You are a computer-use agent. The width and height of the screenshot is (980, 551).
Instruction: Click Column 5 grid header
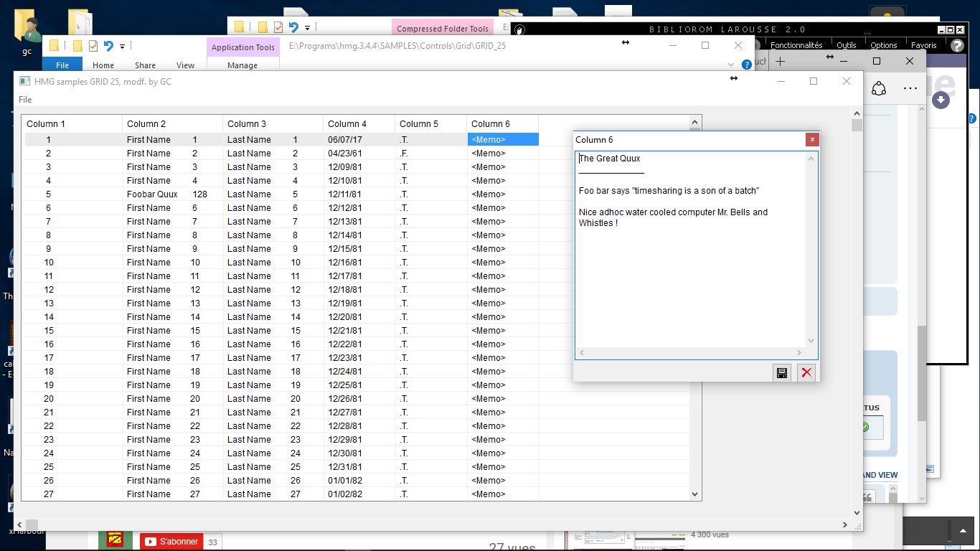(x=431, y=124)
